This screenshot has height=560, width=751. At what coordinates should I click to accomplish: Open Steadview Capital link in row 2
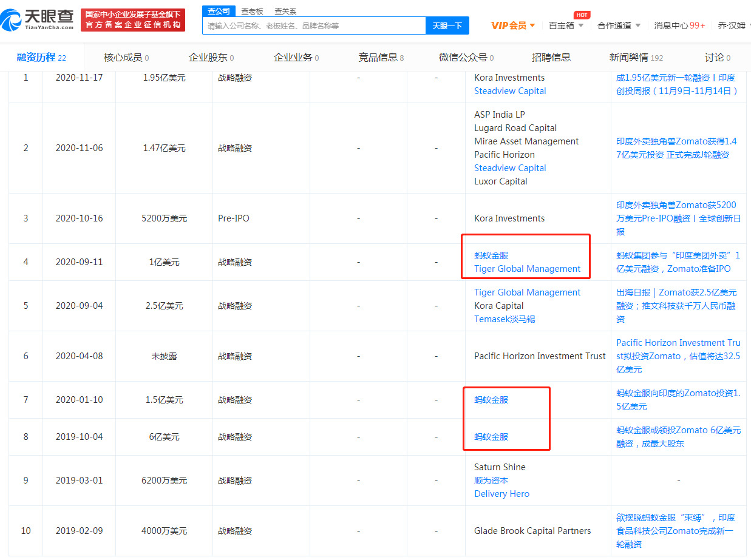point(510,168)
